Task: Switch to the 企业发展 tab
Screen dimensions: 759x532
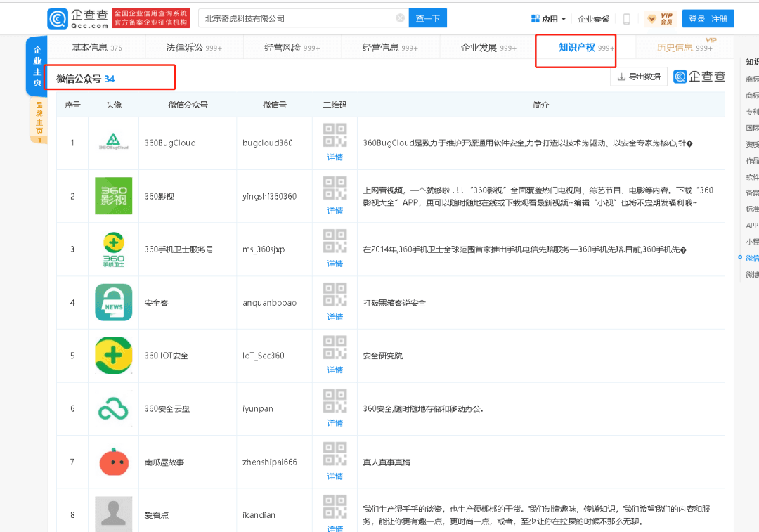Action: click(x=488, y=48)
